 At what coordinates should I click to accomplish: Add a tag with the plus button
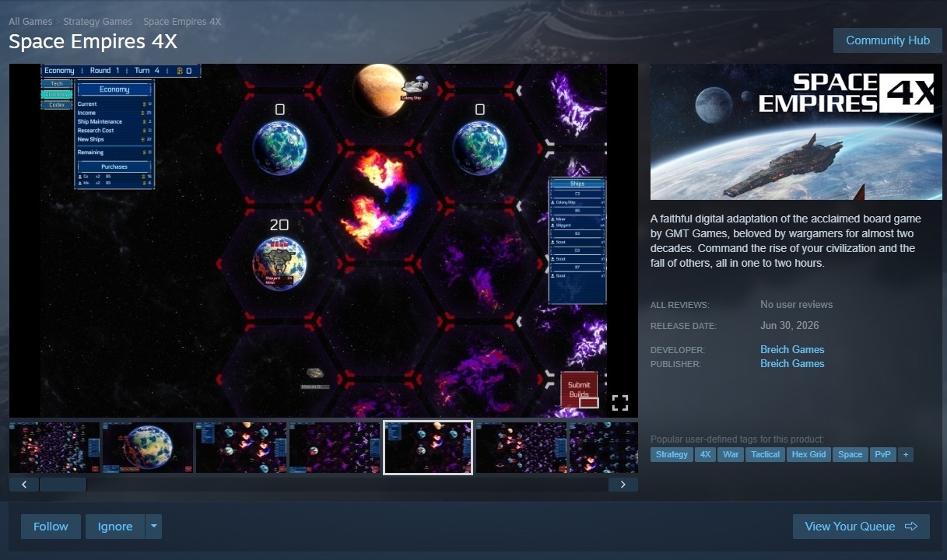tap(905, 454)
